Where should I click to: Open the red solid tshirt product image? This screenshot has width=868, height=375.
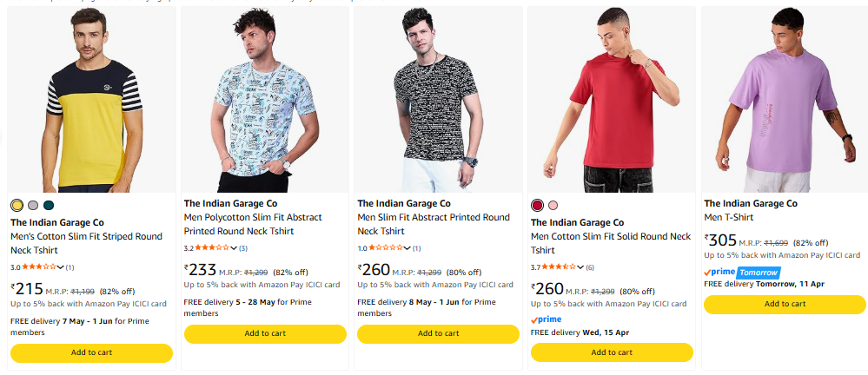click(x=612, y=100)
